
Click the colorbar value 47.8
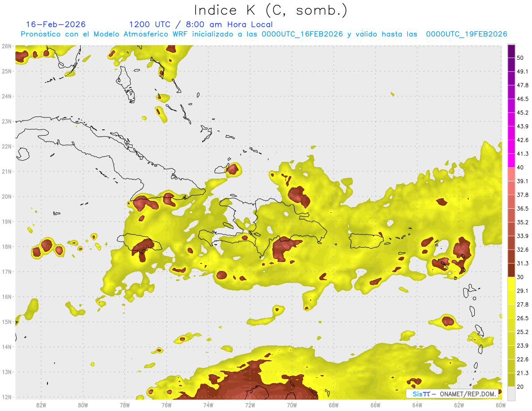(x=522, y=85)
